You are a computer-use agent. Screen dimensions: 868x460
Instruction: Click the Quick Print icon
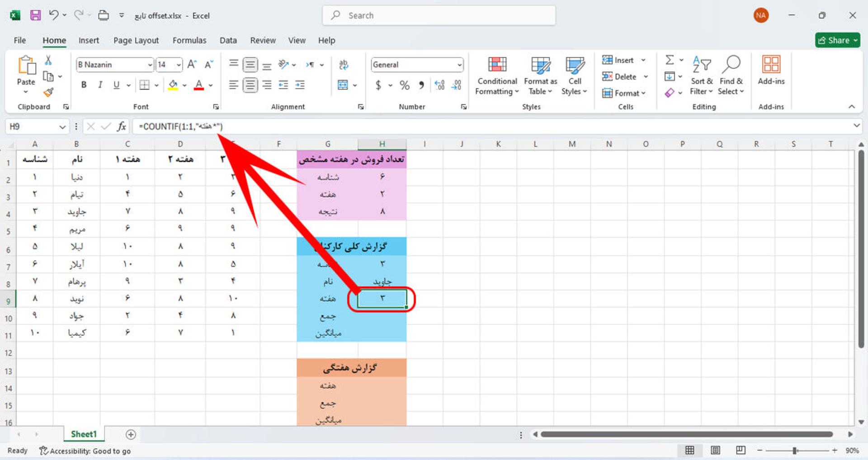point(104,15)
